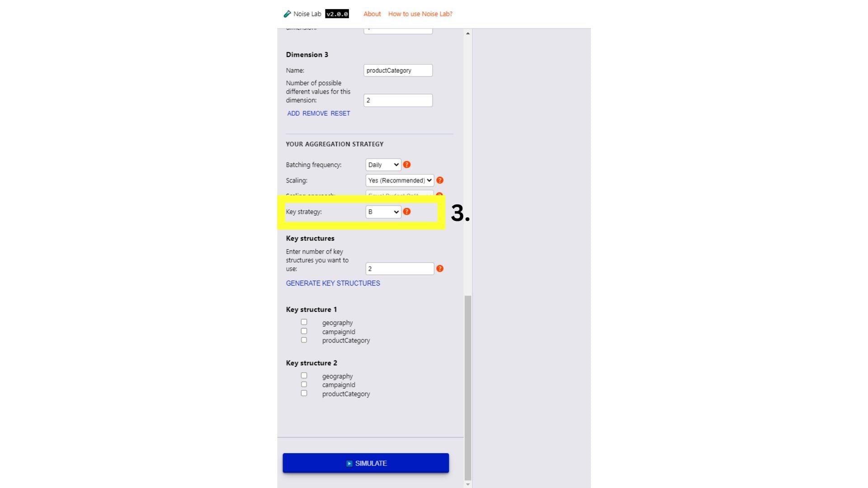Toggle productCategory checkbox in Key structure 1

pos(304,340)
